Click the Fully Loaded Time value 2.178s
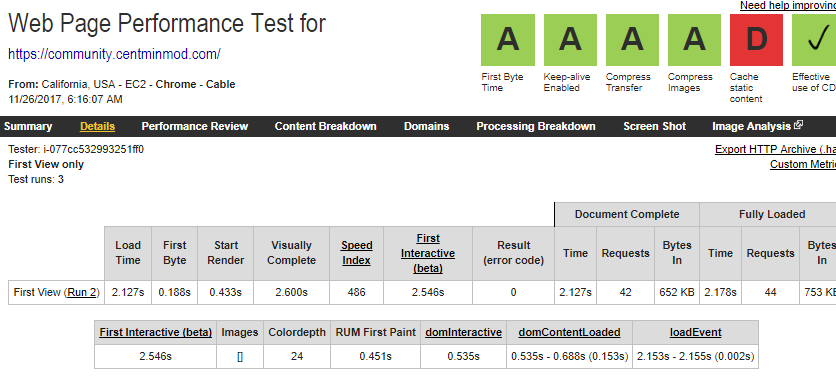This screenshot has width=836, height=376. [x=720, y=292]
